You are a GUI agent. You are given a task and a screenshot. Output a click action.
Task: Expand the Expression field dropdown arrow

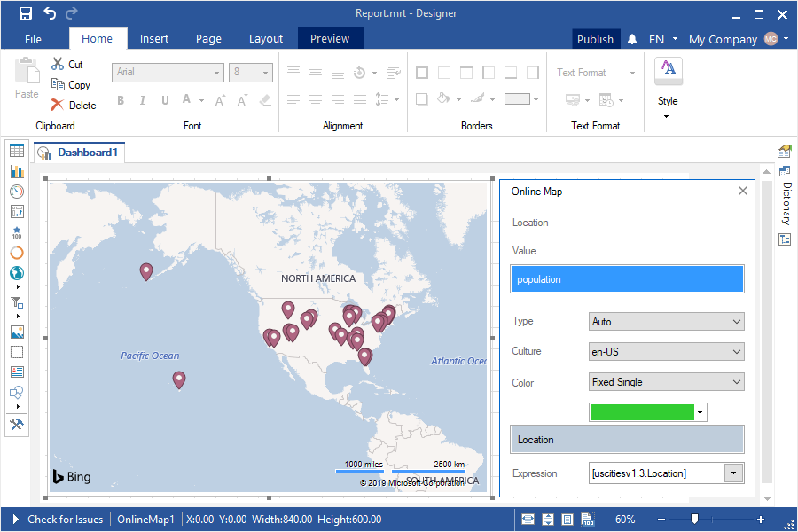[733, 473]
